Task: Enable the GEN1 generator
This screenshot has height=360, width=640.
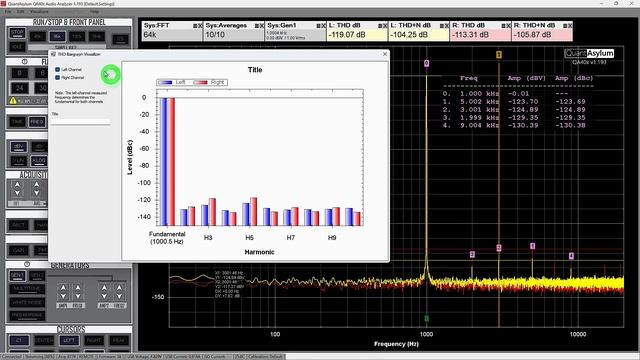Action: pos(17,276)
